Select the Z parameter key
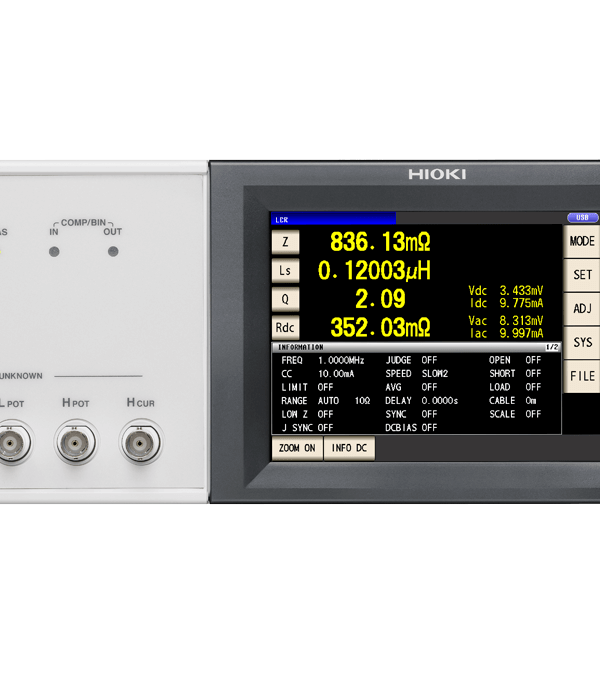Viewport: 600px width, 694px height. (x=285, y=242)
